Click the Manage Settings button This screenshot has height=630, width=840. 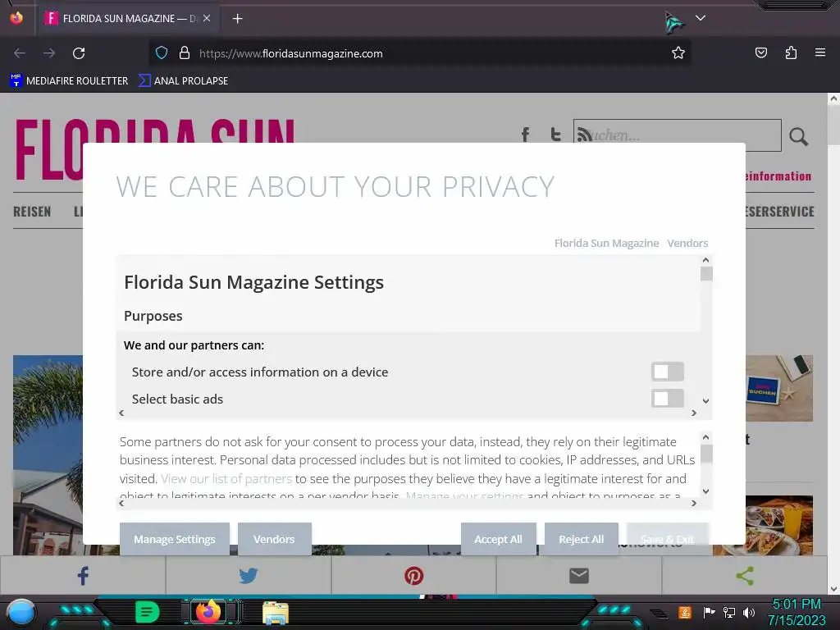click(x=175, y=539)
